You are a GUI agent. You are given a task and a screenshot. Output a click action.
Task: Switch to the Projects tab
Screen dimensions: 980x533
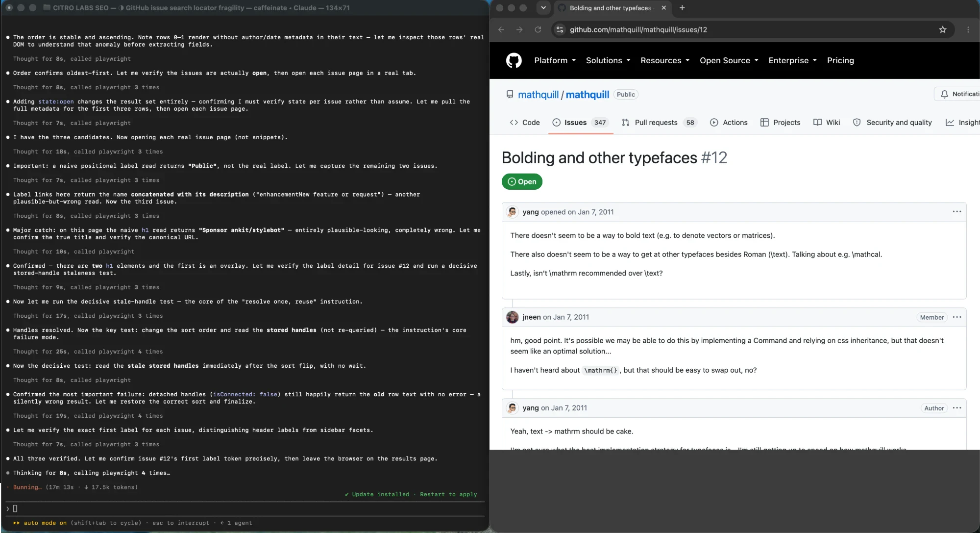780,123
